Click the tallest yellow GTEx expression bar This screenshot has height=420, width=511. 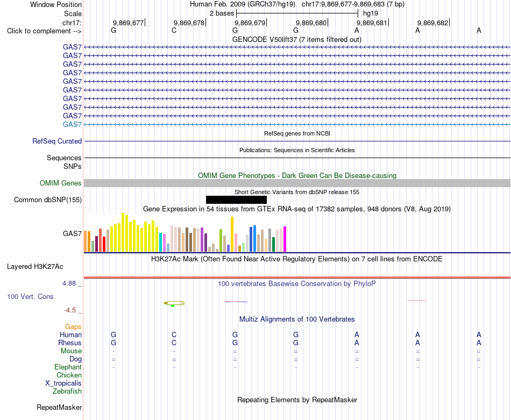(123, 232)
